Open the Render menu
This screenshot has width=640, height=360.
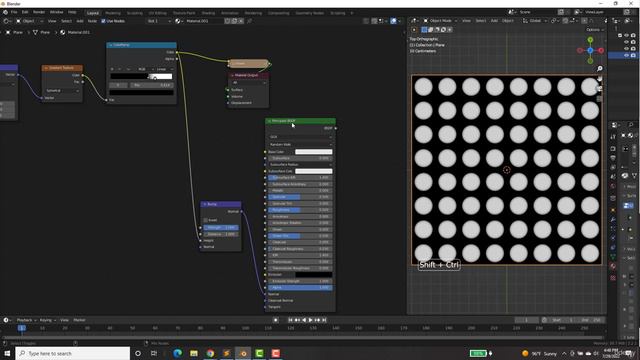click(x=39, y=12)
